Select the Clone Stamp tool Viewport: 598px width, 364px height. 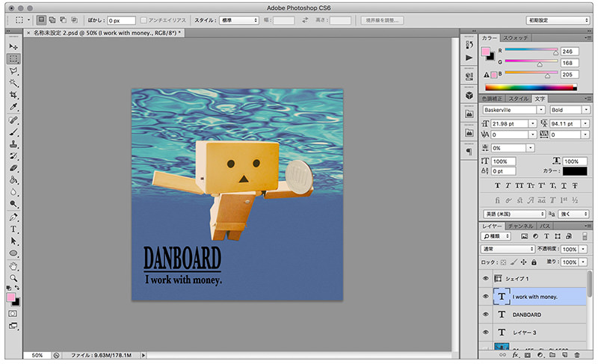coord(13,144)
